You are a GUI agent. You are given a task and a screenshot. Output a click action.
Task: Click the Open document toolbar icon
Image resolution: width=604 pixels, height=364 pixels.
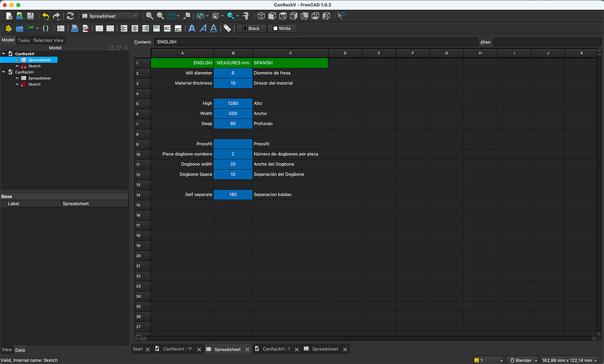[20, 16]
